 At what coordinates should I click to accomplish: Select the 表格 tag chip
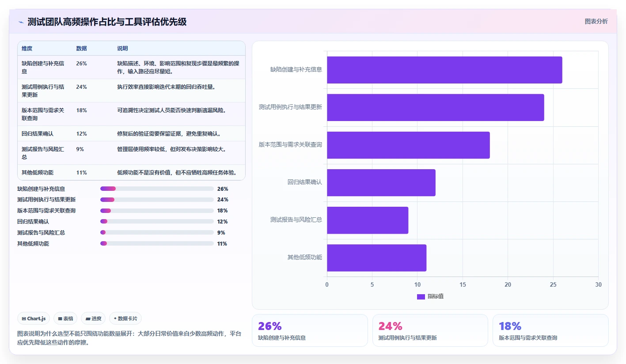(65, 318)
